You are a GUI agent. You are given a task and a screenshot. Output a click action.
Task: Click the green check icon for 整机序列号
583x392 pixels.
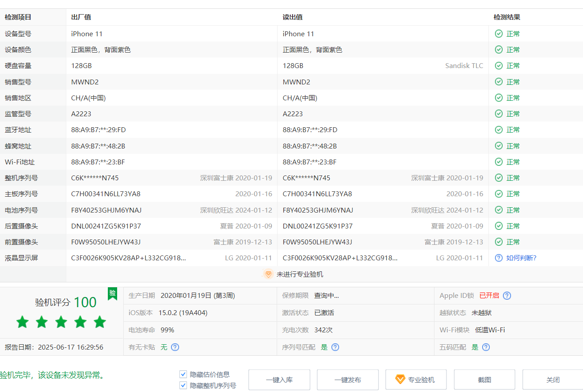coord(499,178)
